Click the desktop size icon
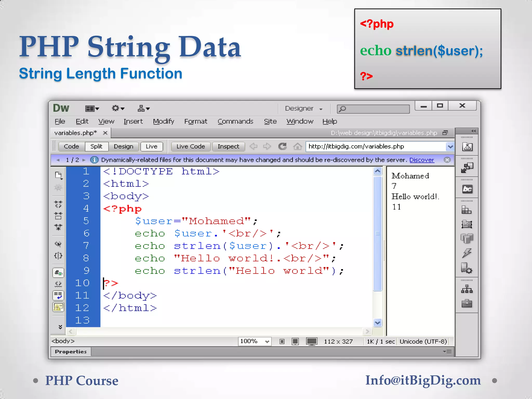This screenshot has height=399, width=532. (x=312, y=342)
